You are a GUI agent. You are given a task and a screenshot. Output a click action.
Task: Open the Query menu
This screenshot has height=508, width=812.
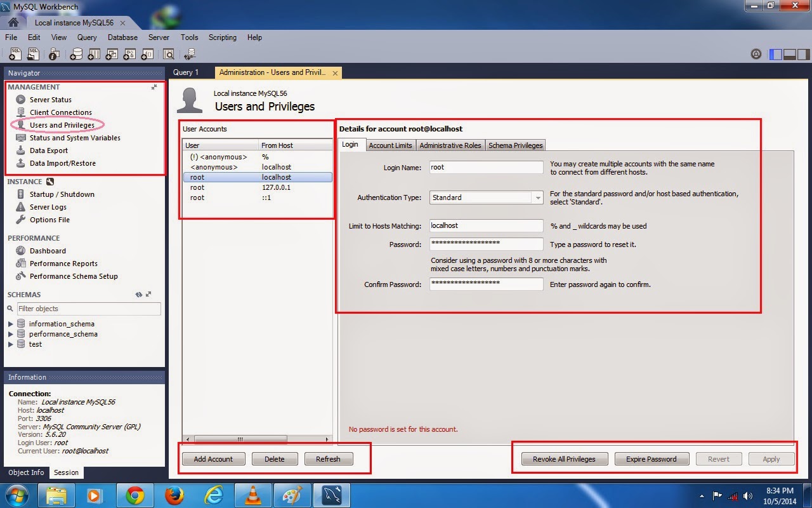(87, 37)
